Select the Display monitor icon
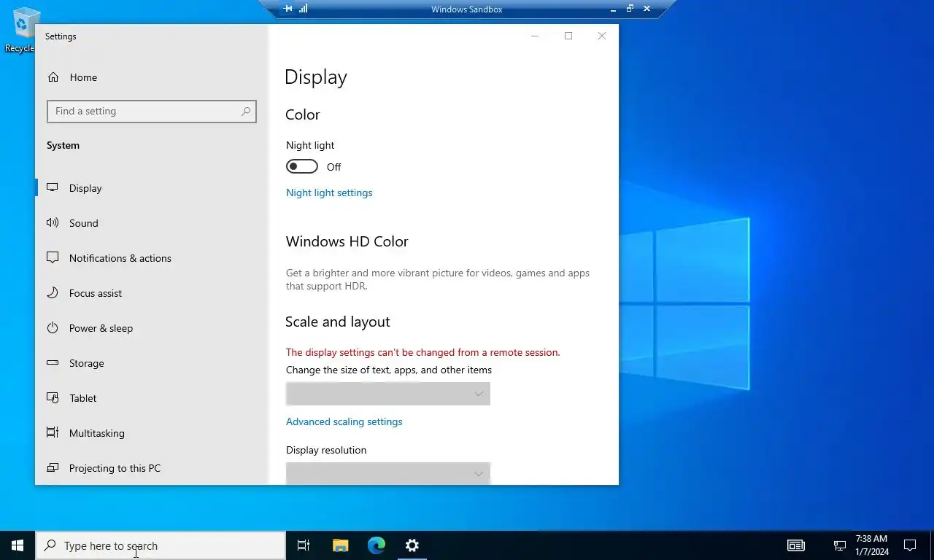This screenshot has height=560, width=934. [53, 187]
